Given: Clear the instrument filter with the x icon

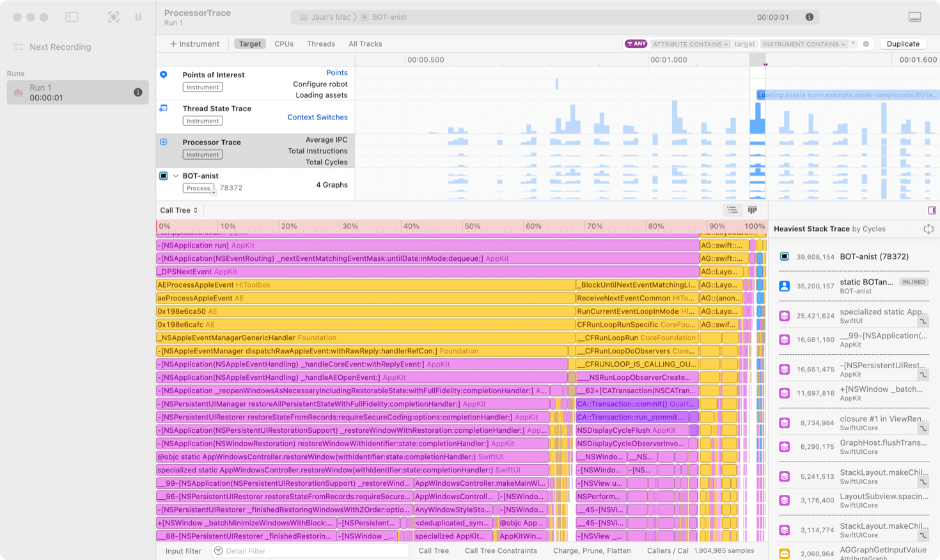Looking at the screenshot, I should [866, 43].
